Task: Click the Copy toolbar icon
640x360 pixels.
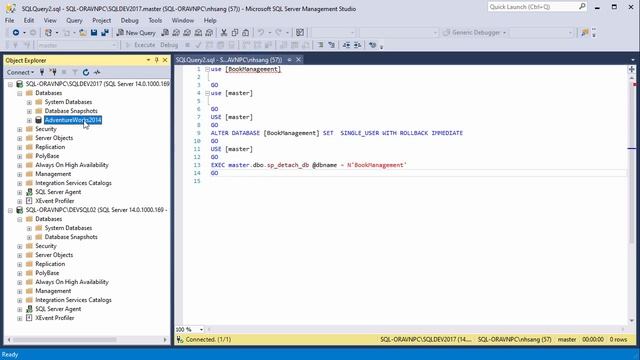Action: (x=235, y=33)
